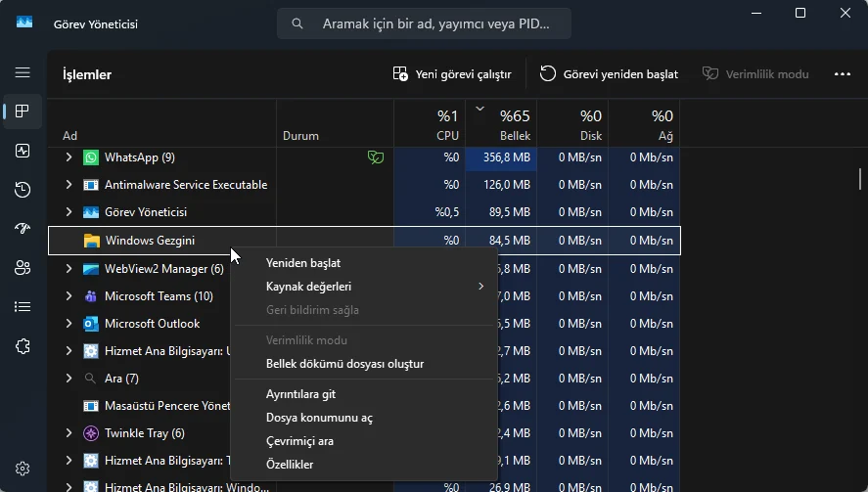
Task: Click the Antimalware Service Executable icon
Action: pyautogui.click(x=91, y=185)
